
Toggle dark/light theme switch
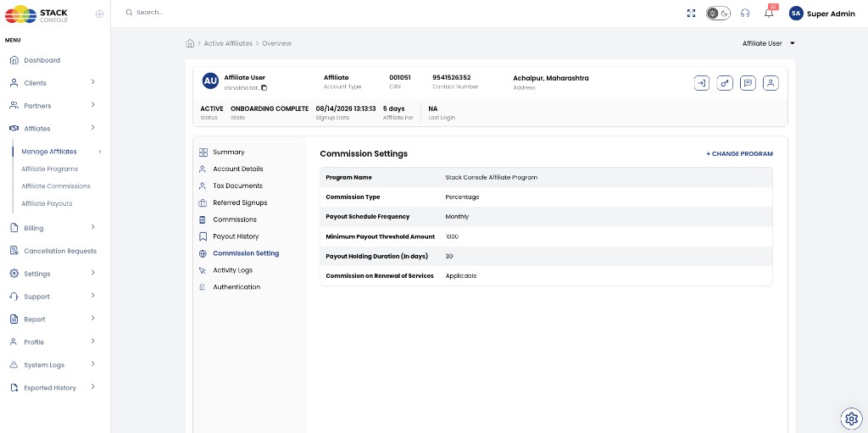718,14
